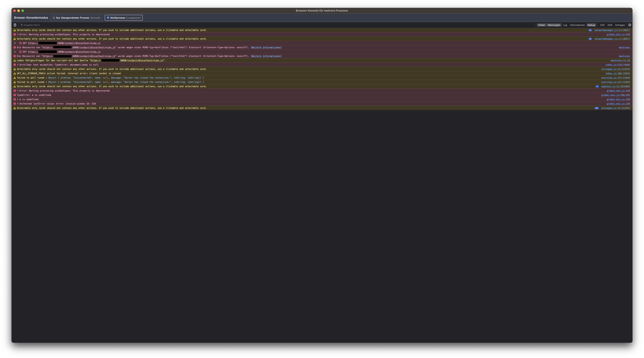Open the Weitere Informationen link
644x358 pixels.
click(x=266, y=47)
